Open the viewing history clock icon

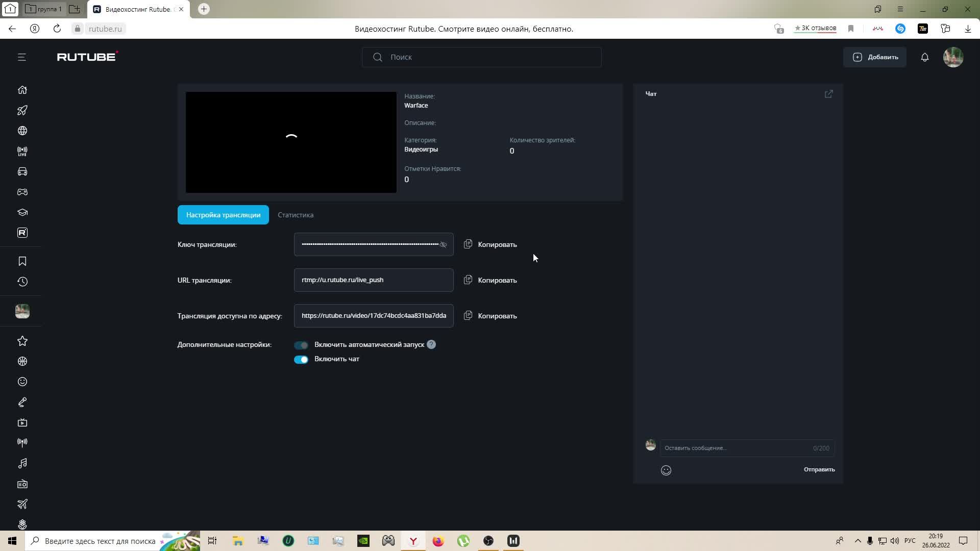22,282
